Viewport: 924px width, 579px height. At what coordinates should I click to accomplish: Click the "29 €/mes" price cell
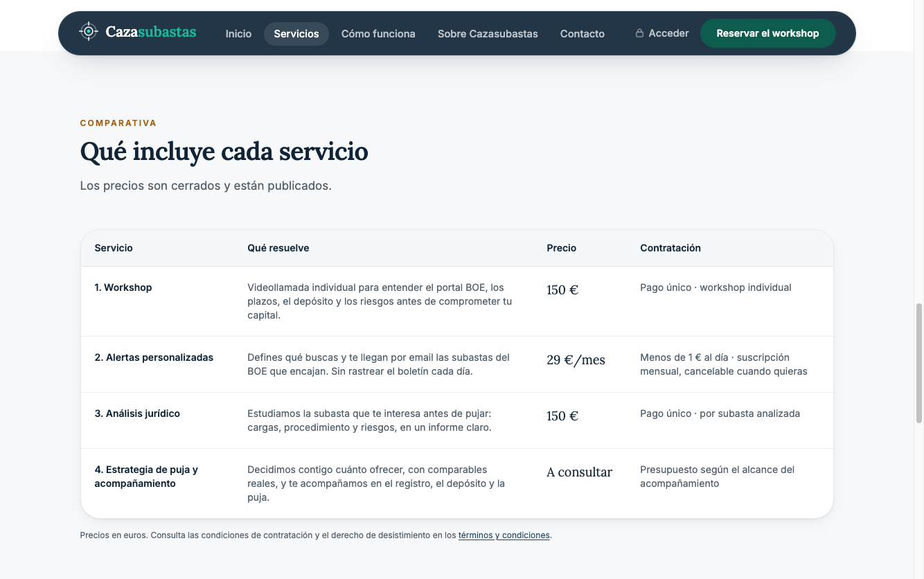coord(576,360)
